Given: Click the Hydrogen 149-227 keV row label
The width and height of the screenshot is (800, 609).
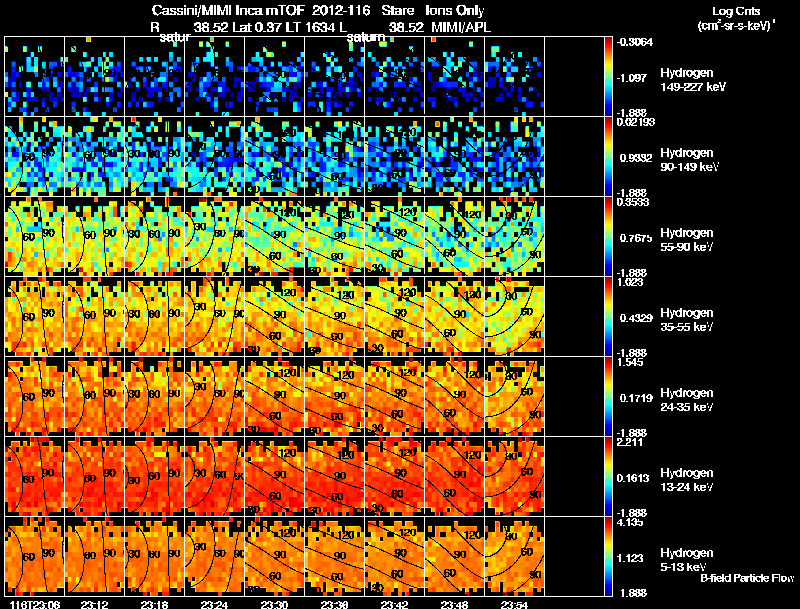Looking at the screenshot, I should click(x=692, y=80).
